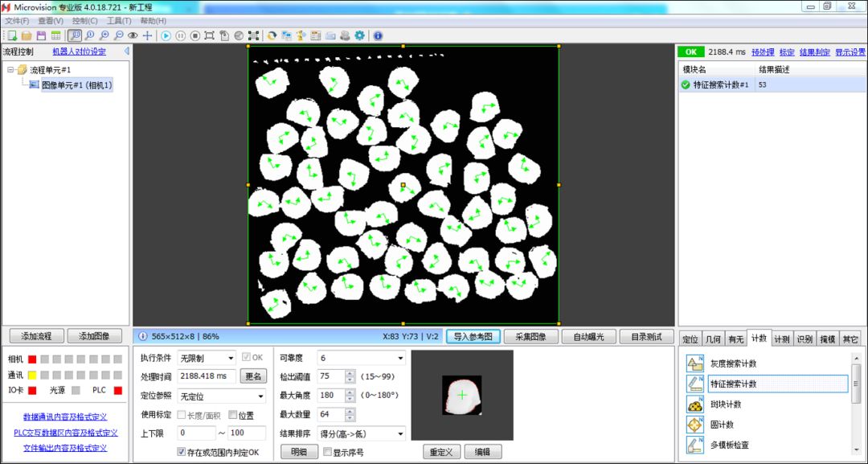This screenshot has height=464, width=868.
Task: Open settings with the blue gear icon
Action: [360, 36]
